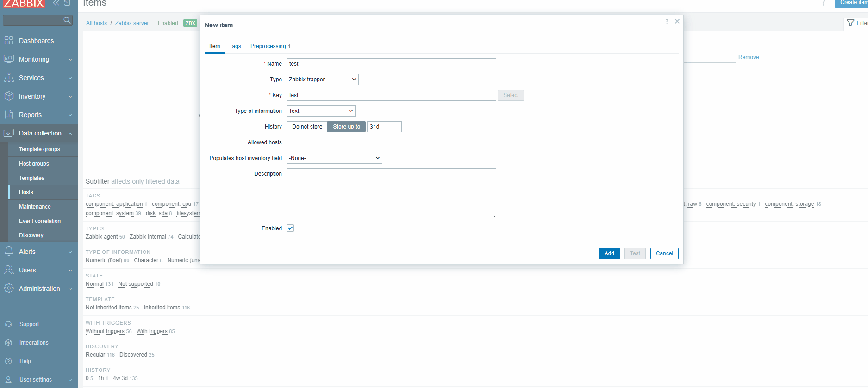Image resolution: width=868 pixels, height=388 pixels.
Task: Filter by Inherited items subfilter
Action: pos(162,308)
